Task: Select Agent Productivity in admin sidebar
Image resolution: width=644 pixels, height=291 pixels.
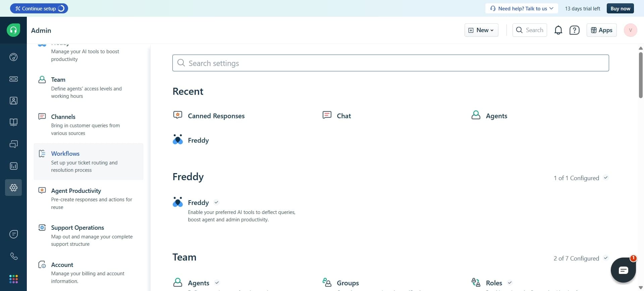Action: tap(76, 191)
